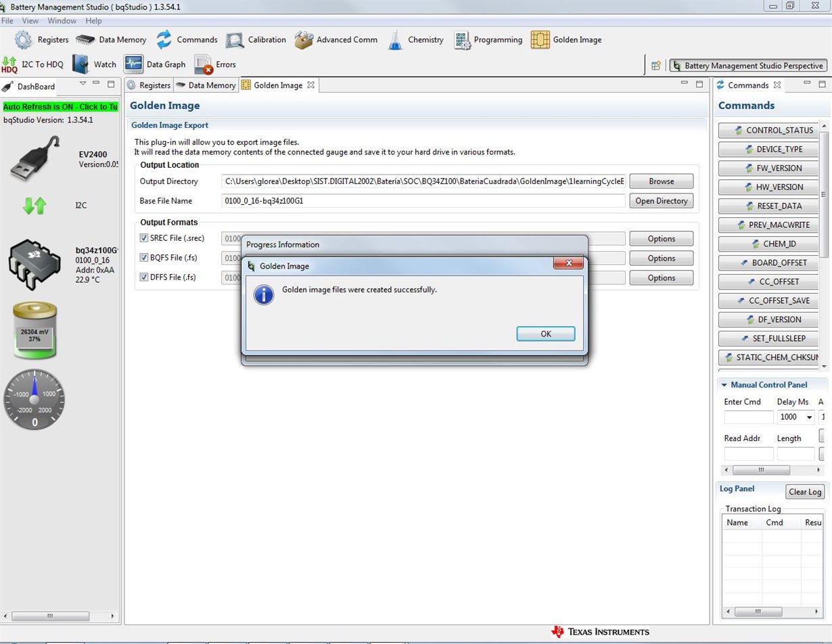Screen dimensions: 832x644
Task: Click the Base File Name field
Action: pos(423,201)
